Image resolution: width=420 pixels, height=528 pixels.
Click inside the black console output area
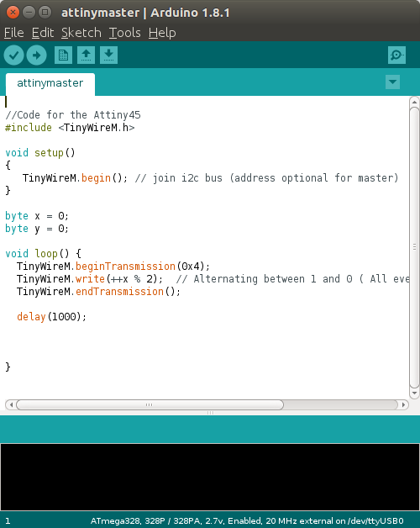210,478
